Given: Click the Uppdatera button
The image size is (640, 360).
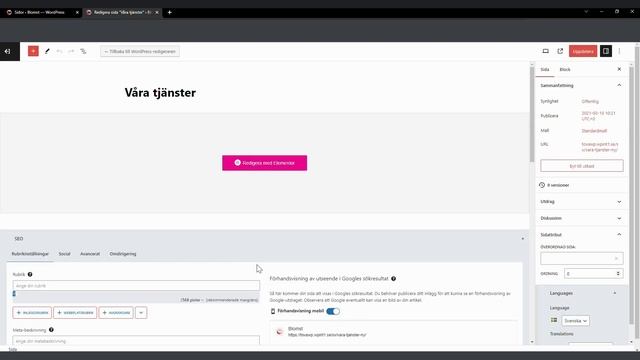Looking at the screenshot, I should pyautogui.click(x=583, y=51).
